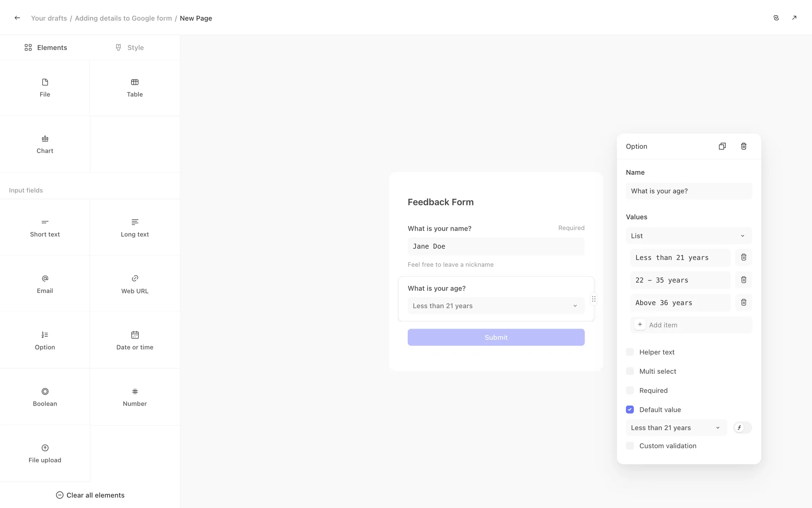Screen dimensions: 812x508
Task: Toggle the formula switch for default value
Action: (742, 428)
